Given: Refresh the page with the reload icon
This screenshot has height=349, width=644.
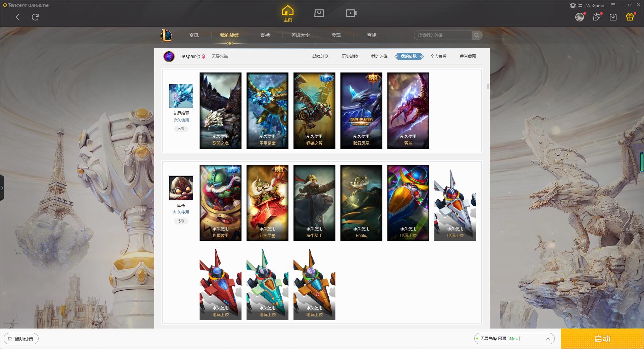Looking at the screenshot, I should (35, 17).
